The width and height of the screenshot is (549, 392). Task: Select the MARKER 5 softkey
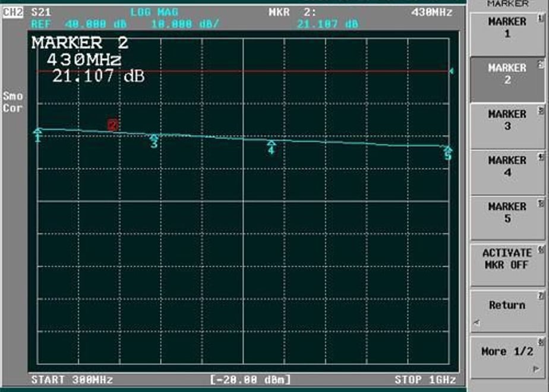507,219
